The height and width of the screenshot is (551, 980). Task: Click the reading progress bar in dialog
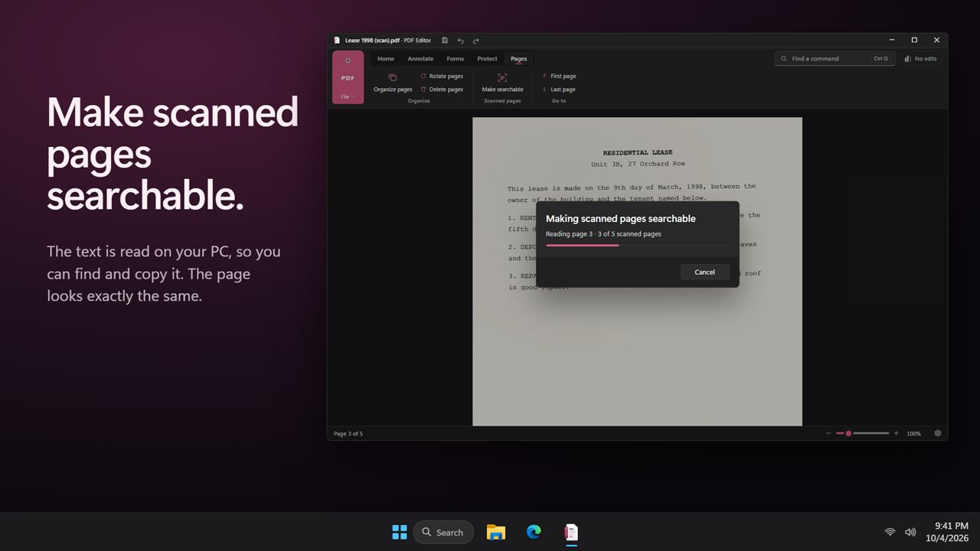coord(637,245)
